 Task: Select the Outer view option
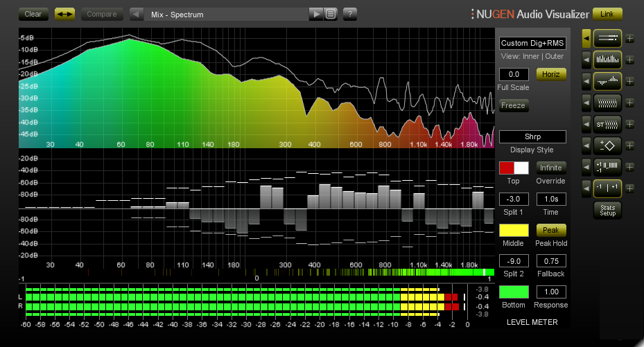pyautogui.click(x=555, y=56)
